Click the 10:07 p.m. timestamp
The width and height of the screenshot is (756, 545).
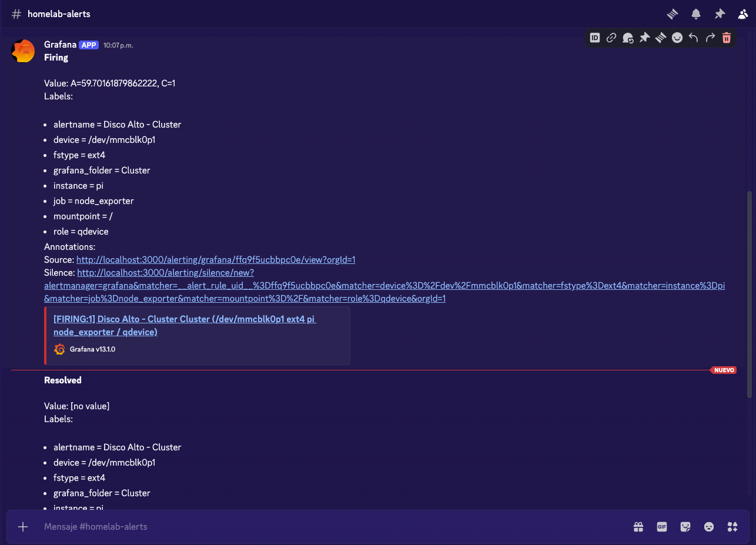pyautogui.click(x=118, y=45)
